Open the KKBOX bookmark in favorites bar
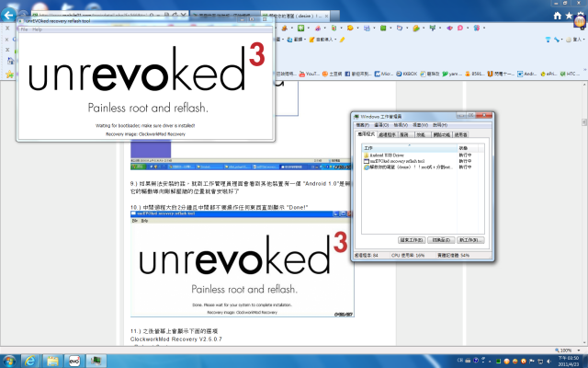Image resolution: width=588 pixels, height=368 pixels. 407,74
